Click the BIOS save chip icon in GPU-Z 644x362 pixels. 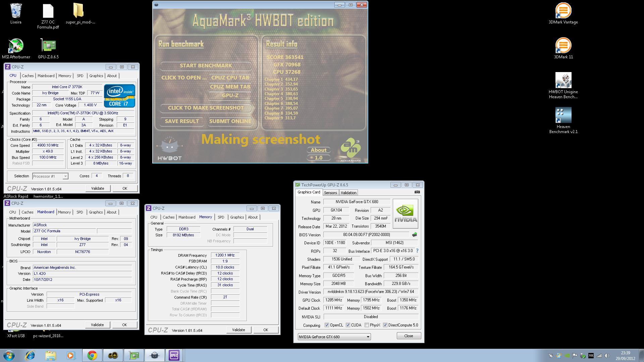tap(415, 235)
